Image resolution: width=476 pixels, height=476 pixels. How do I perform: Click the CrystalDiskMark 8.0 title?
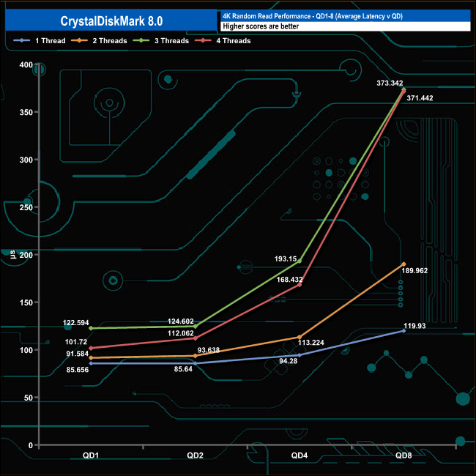111,21
